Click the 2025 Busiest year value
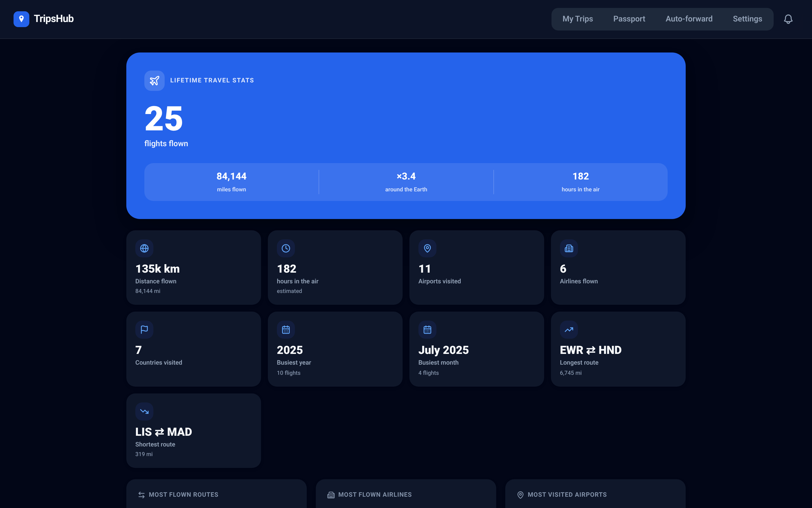This screenshot has width=812, height=508. coord(290,350)
